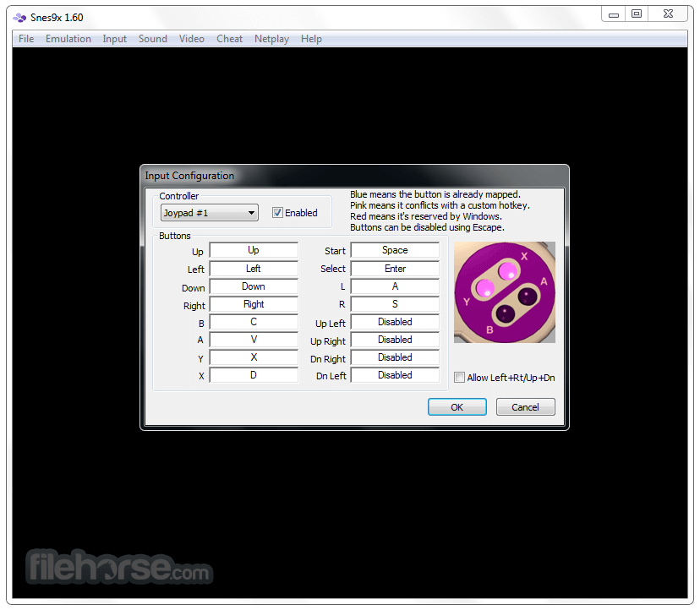This screenshot has width=700, height=610.
Task: Confirm settings with the OK button
Action: [x=457, y=407]
